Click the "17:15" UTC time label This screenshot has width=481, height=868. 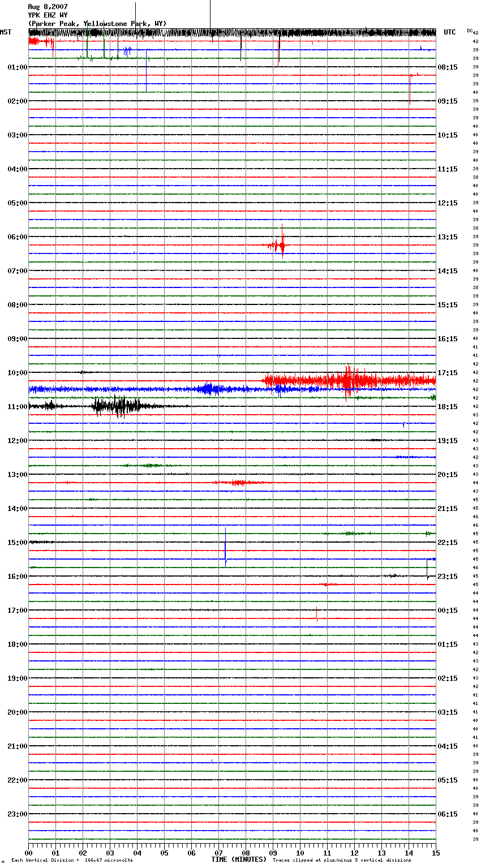pyautogui.click(x=448, y=373)
